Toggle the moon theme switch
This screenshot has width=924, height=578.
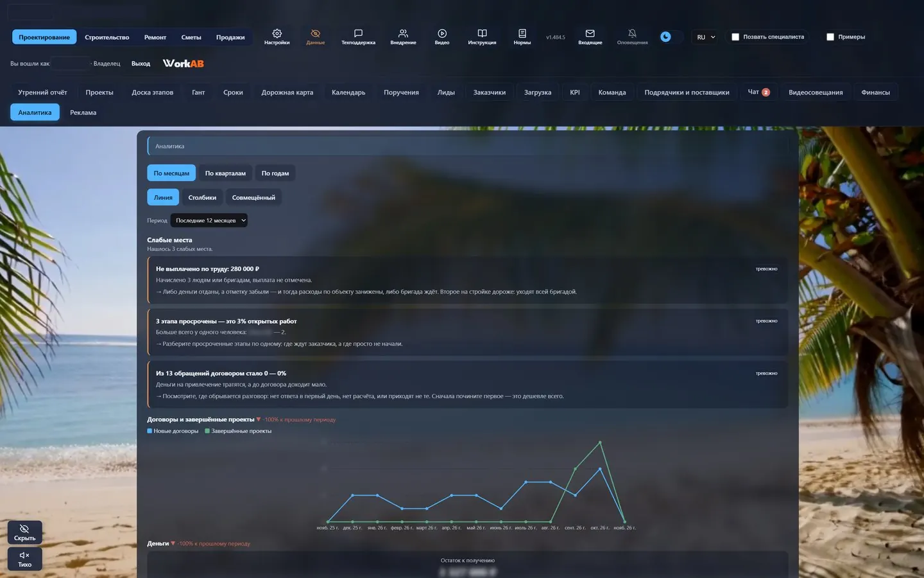(671, 37)
